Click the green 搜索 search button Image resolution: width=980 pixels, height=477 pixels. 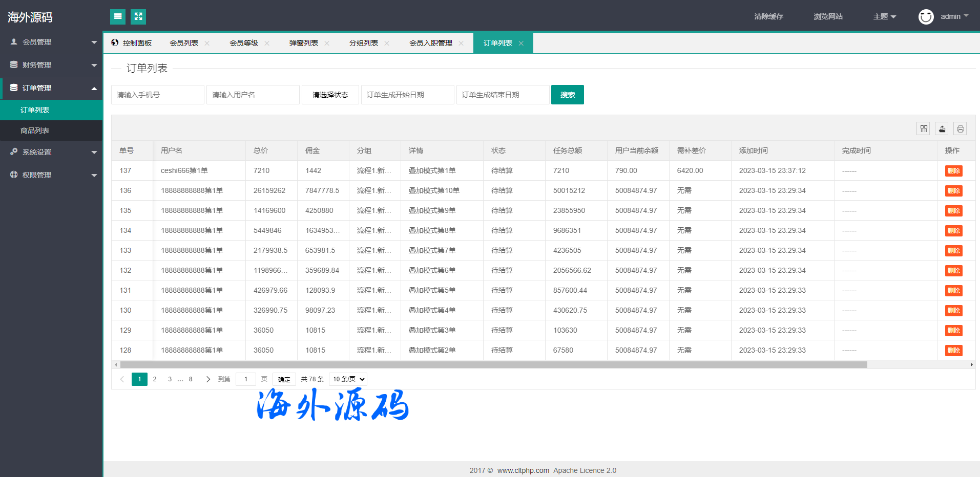[x=567, y=95]
